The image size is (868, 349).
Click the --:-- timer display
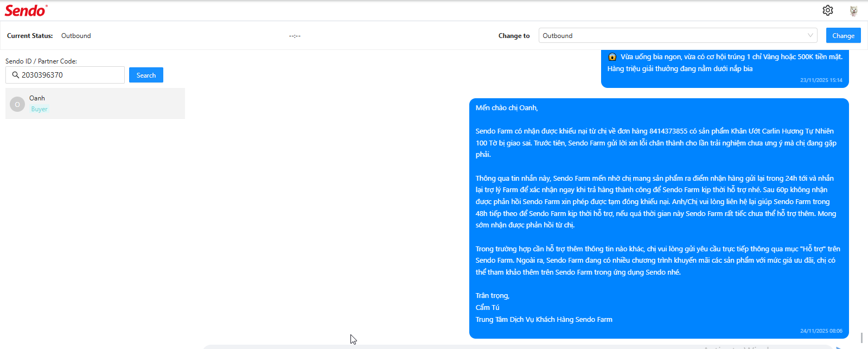coord(295,36)
